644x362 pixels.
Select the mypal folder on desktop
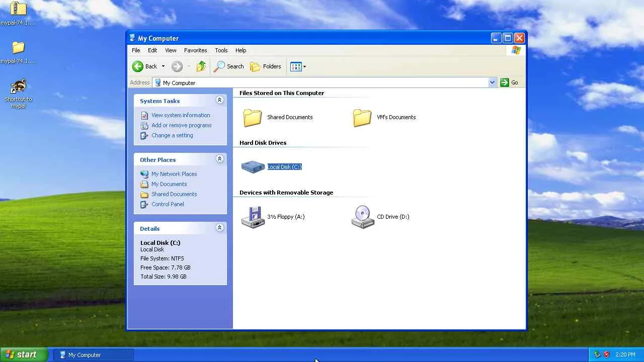18,48
